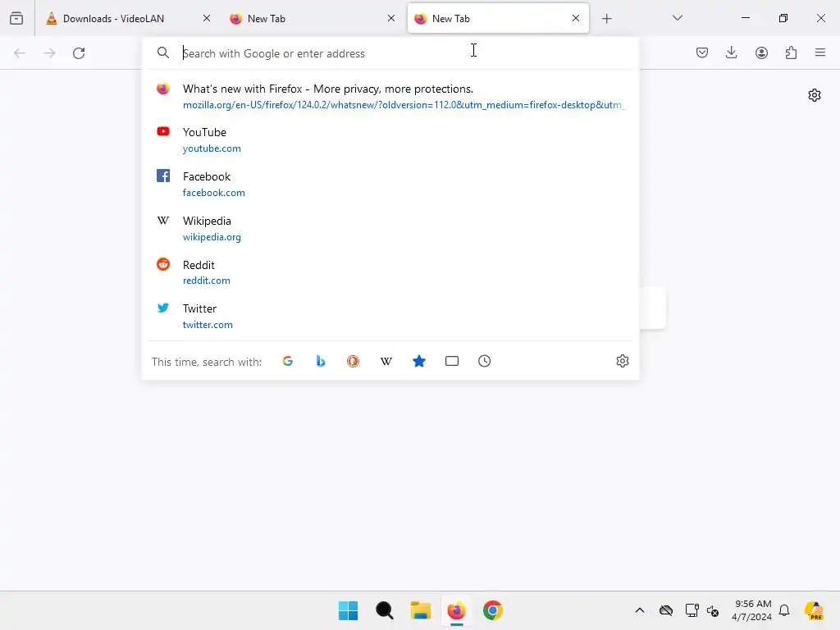This screenshot has width=840, height=630.
Task: Open the Downloads panel icon
Action: [731, 52]
